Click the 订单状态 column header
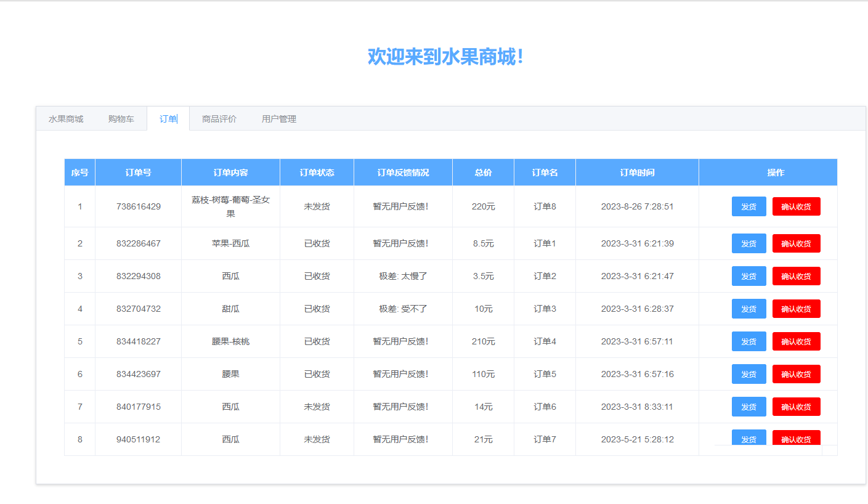The height and width of the screenshot is (504, 868). tap(317, 173)
